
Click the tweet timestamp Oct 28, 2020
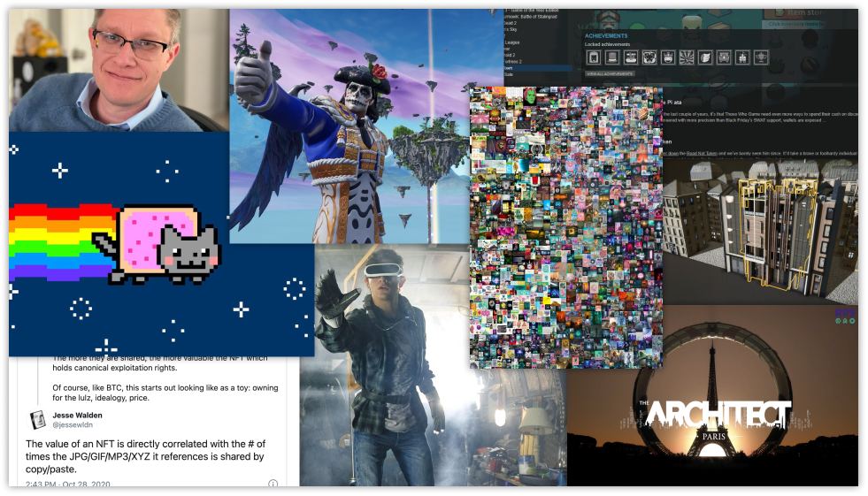tap(67, 484)
